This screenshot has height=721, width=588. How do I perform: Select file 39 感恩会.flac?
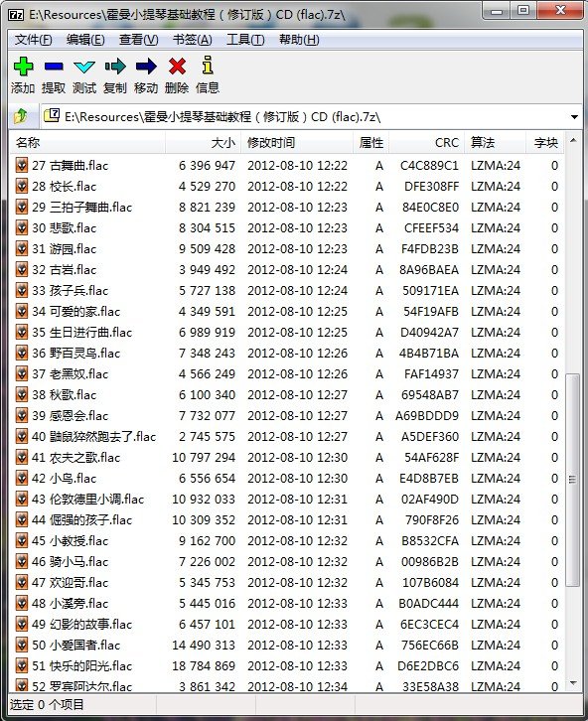click(70, 416)
